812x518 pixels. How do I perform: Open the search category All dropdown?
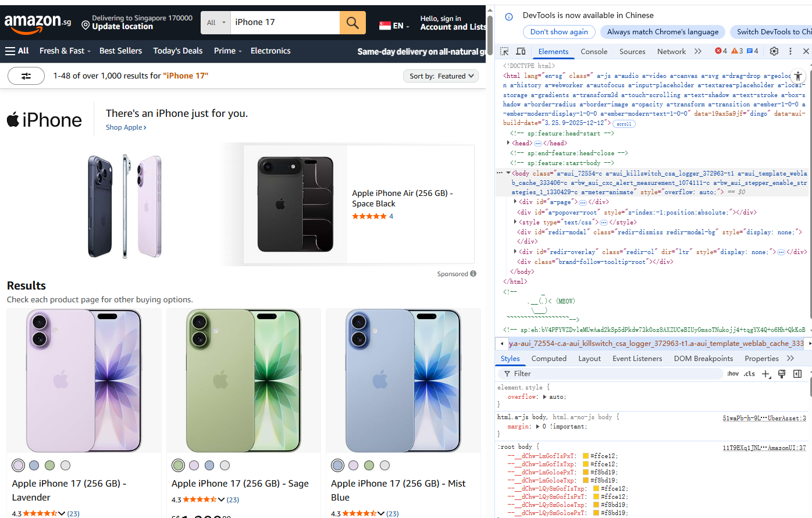click(216, 23)
